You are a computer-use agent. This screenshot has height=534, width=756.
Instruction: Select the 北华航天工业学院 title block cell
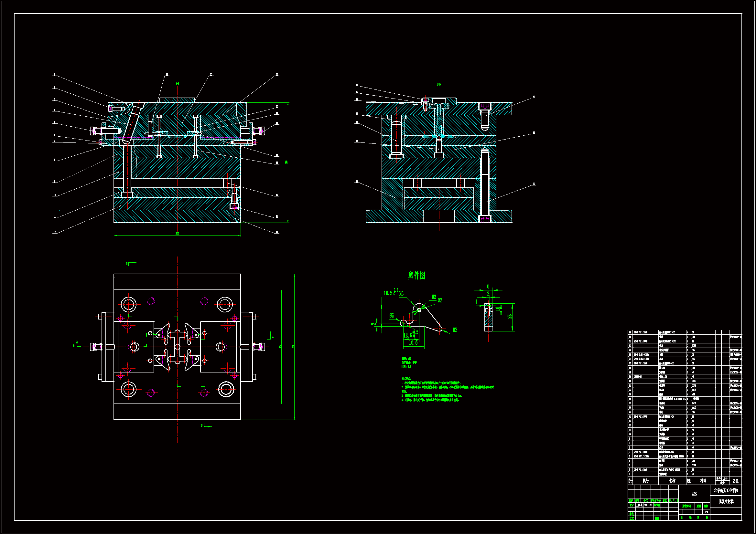point(726,490)
